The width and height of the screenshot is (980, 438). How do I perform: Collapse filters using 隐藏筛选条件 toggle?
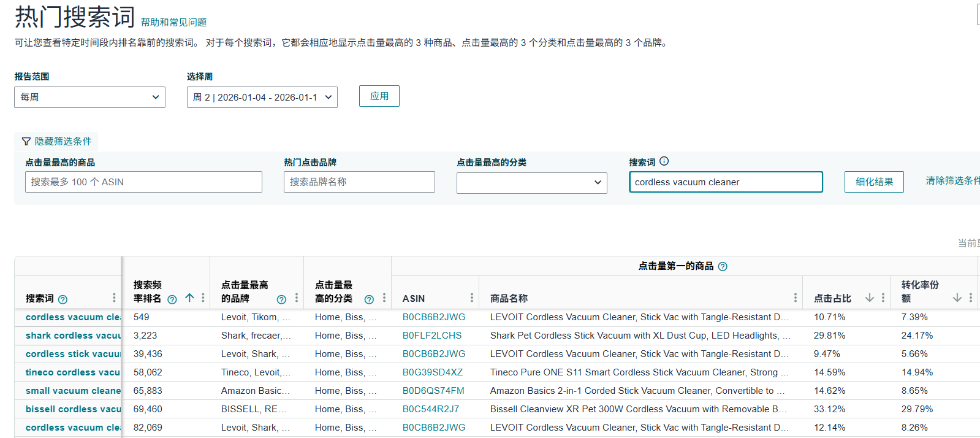click(56, 141)
